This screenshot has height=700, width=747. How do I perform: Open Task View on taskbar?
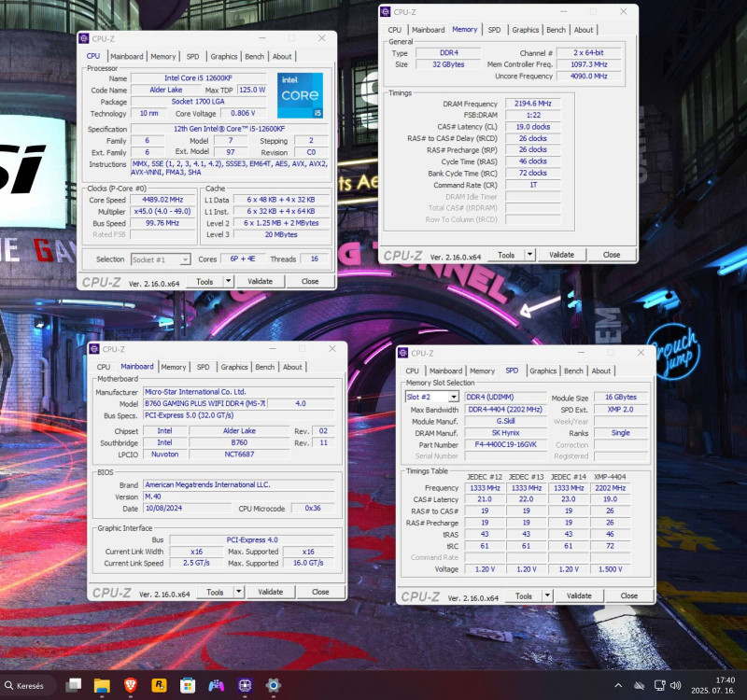click(73, 685)
